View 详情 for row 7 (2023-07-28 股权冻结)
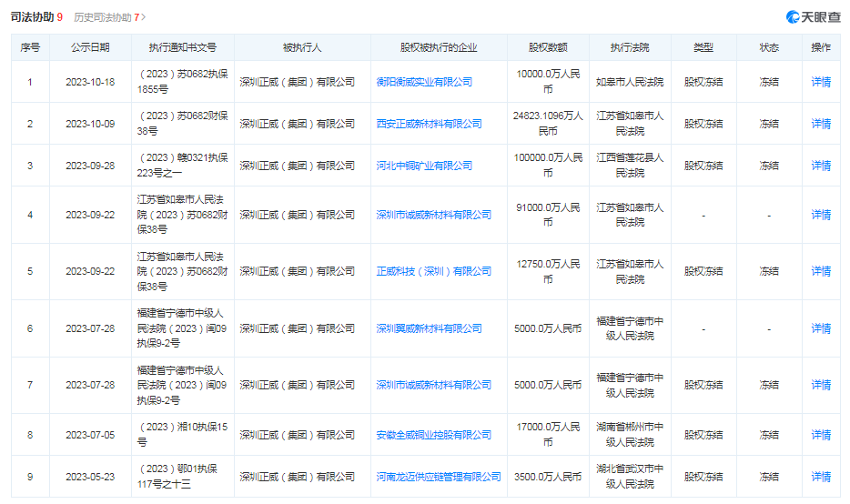 [821, 385]
